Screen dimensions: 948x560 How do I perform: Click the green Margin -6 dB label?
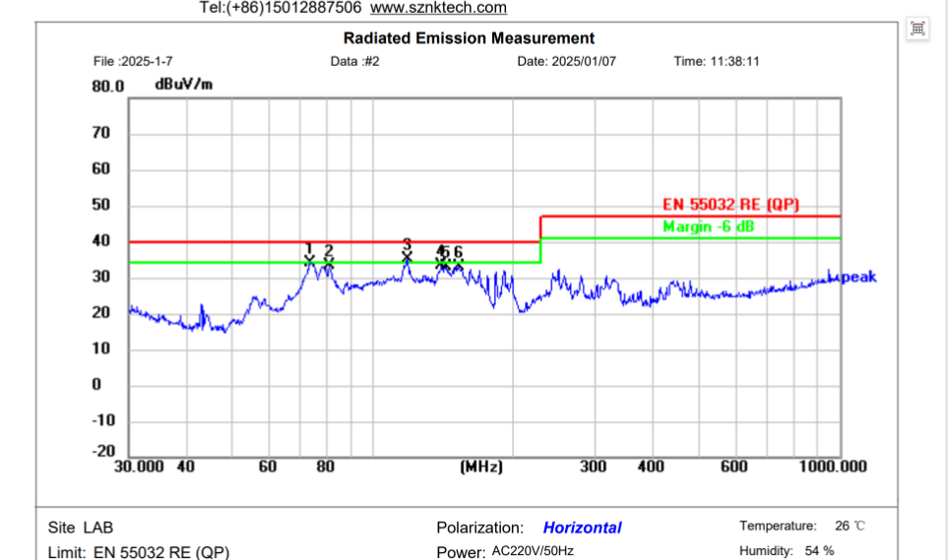coord(709,227)
